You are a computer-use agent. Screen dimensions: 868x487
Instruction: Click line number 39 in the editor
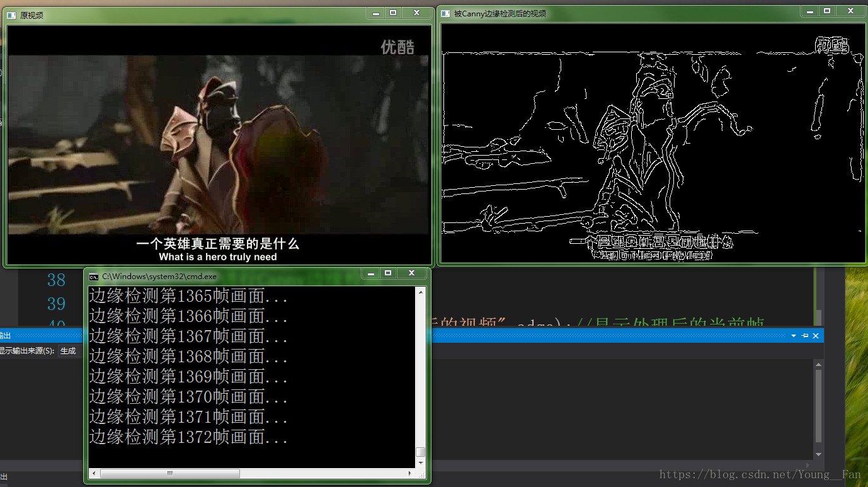[56, 304]
